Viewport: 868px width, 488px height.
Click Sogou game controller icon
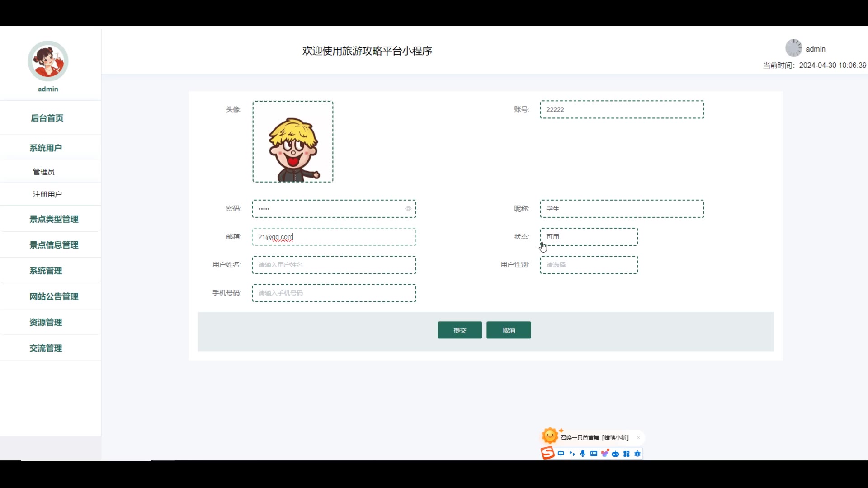tap(615, 454)
